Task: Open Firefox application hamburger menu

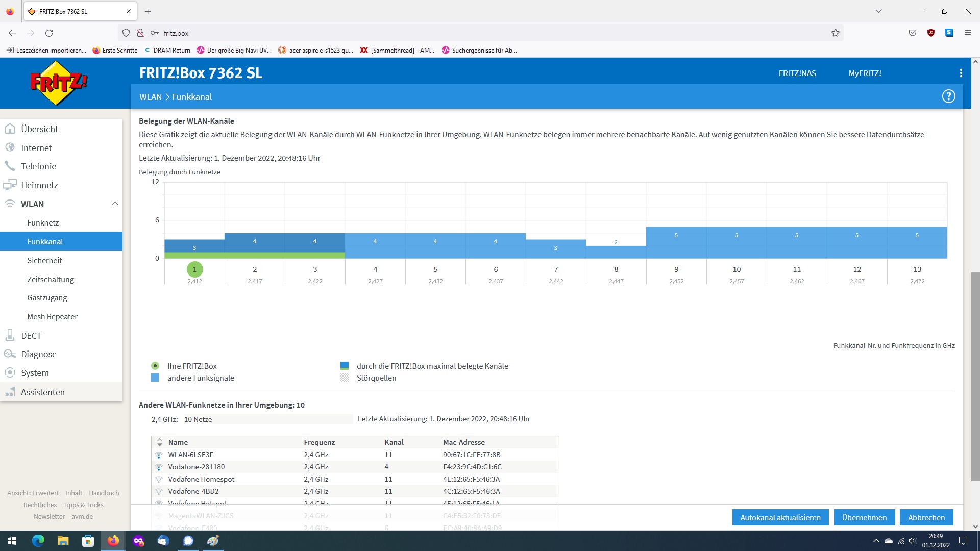Action: click(967, 33)
